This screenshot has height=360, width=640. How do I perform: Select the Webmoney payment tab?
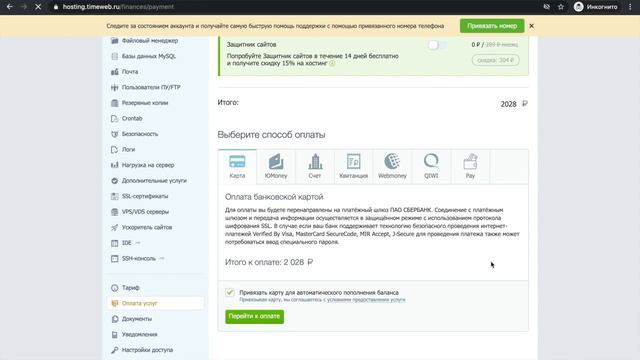coord(392,167)
